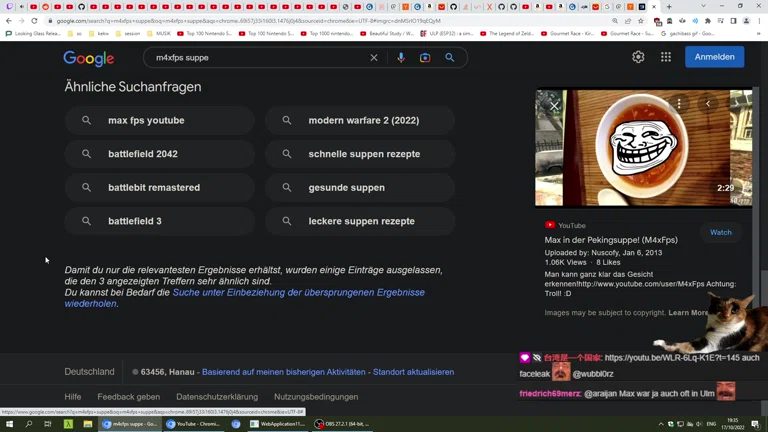Open link to repeat search with skipped results
Viewport: 768px width, 432px height.
click(x=244, y=298)
